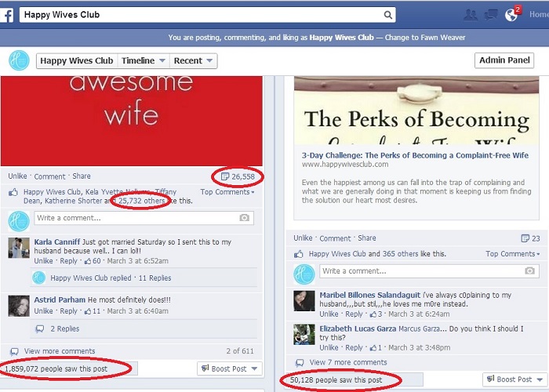Expand the 11 Replies thread
Screen dimensions: 549x392
155,278
